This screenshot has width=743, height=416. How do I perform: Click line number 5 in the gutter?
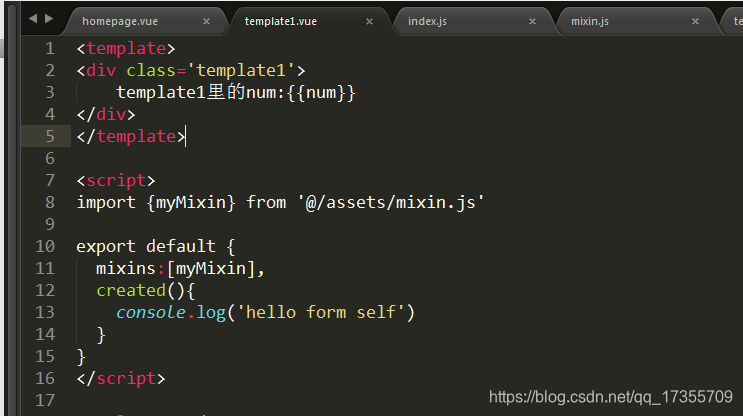pos(50,136)
